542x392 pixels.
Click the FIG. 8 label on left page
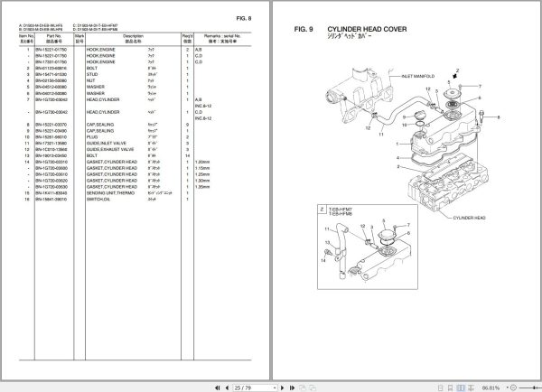tap(244, 19)
